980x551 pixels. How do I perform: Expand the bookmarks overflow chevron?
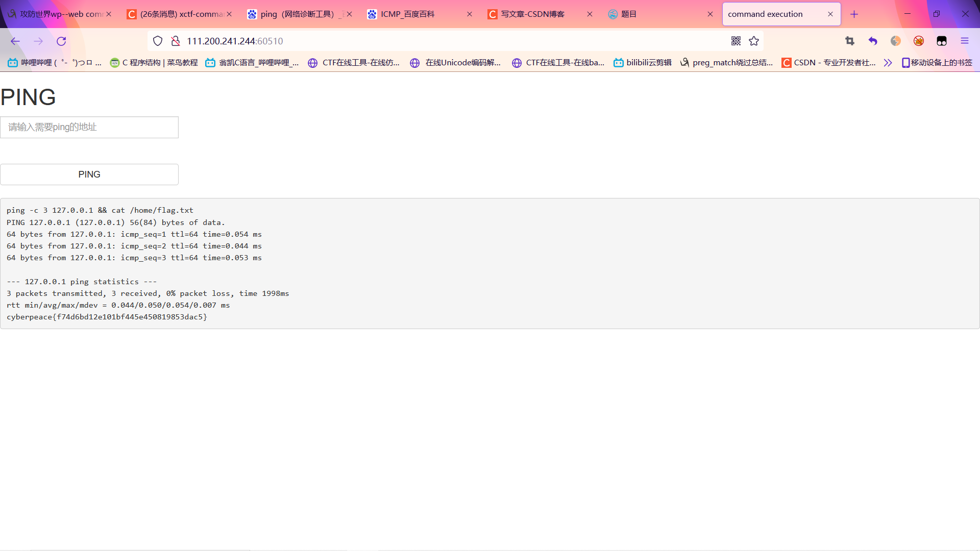[888, 63]
